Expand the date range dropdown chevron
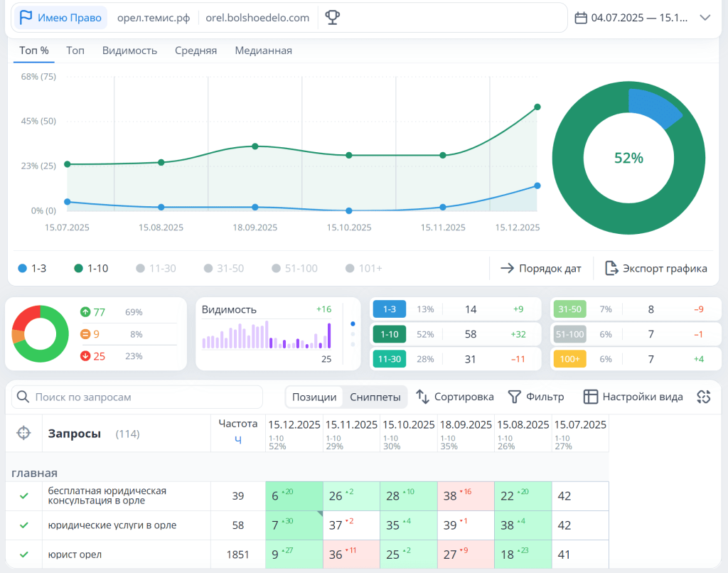The width and height of the screenshot is (728, 573). point(705,18)
